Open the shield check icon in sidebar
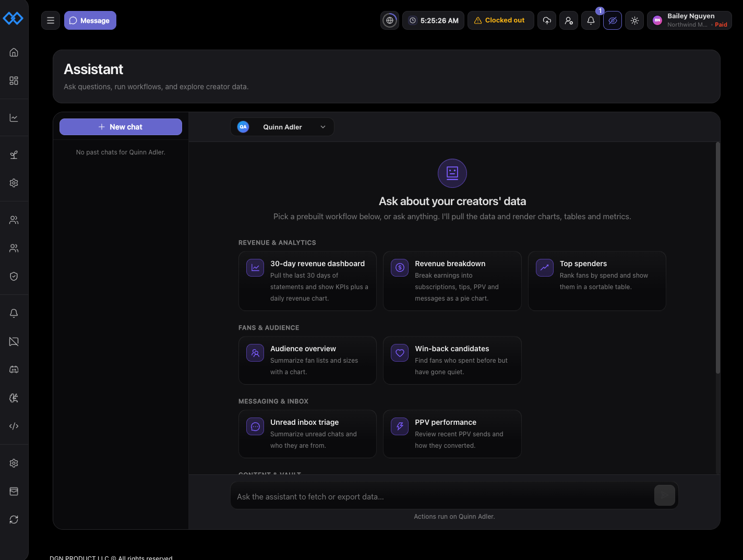The width and height of the screenshot is (743, 560). point(14,277)
